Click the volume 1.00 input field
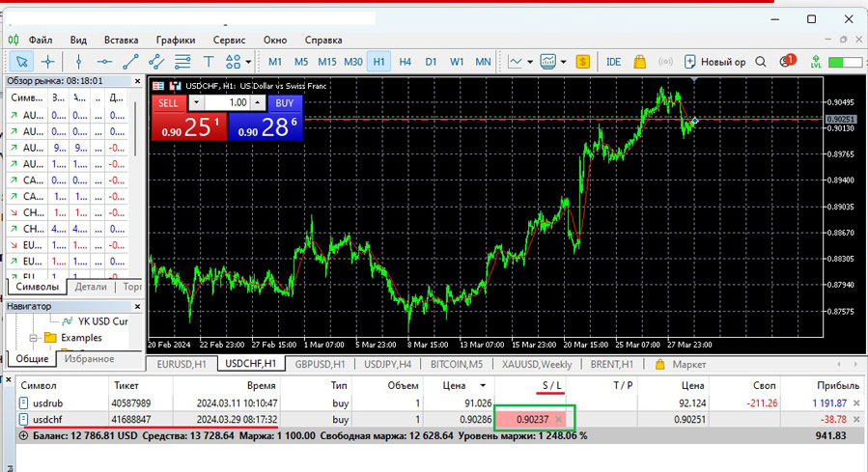The width and height of the screenshot is (868, 472). click(x=228, y=103)
